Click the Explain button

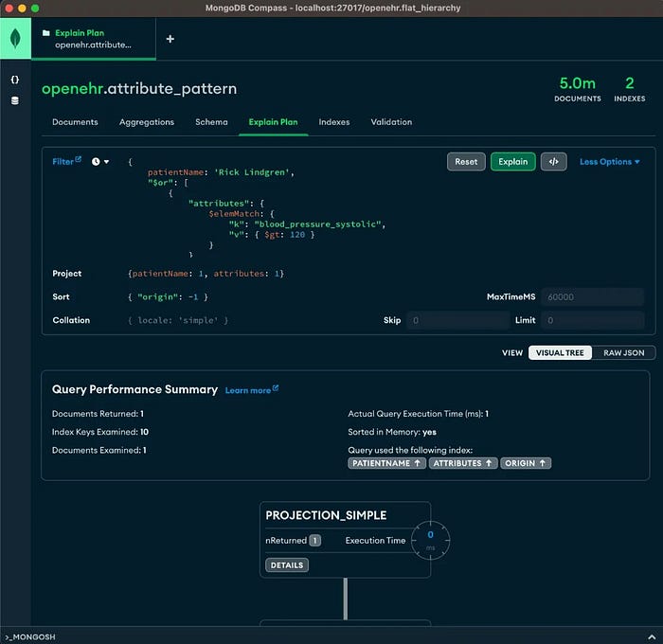pos(513,162)
